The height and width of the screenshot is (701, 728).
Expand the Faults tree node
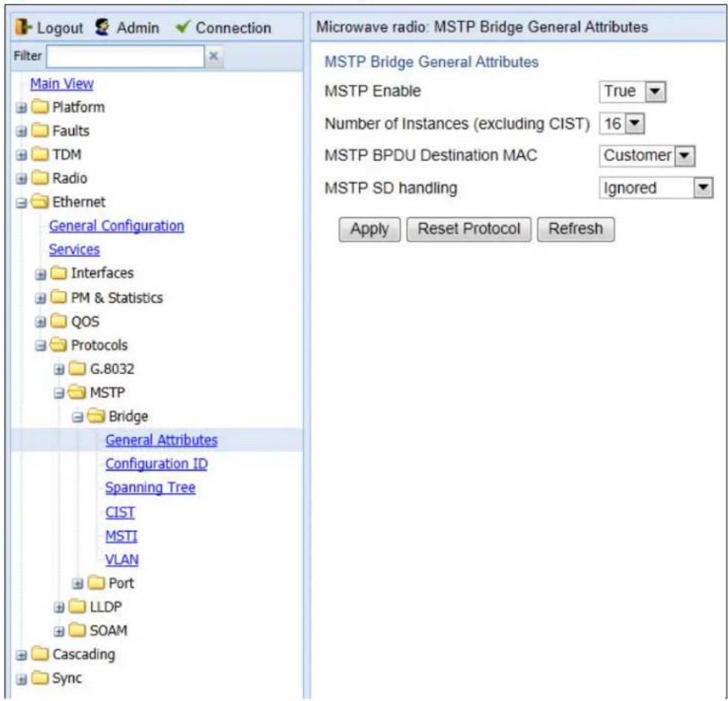click(21, 131)
